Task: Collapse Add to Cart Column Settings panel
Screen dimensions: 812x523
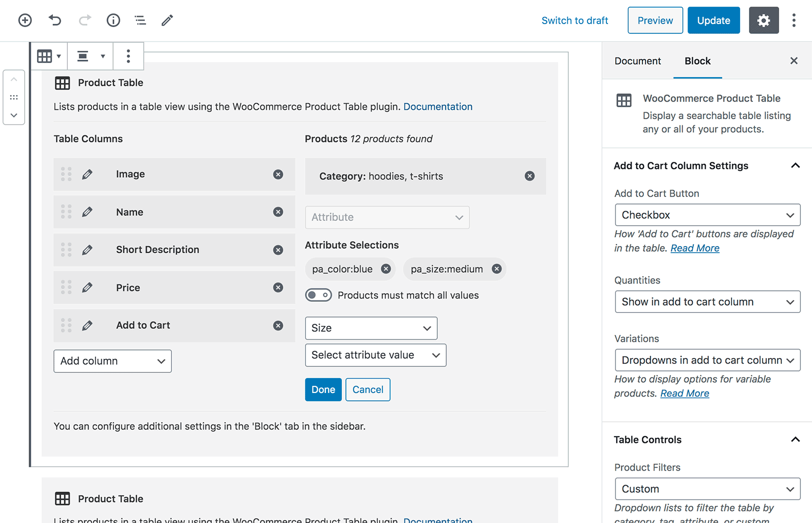Action: click(x=795, y=165)
